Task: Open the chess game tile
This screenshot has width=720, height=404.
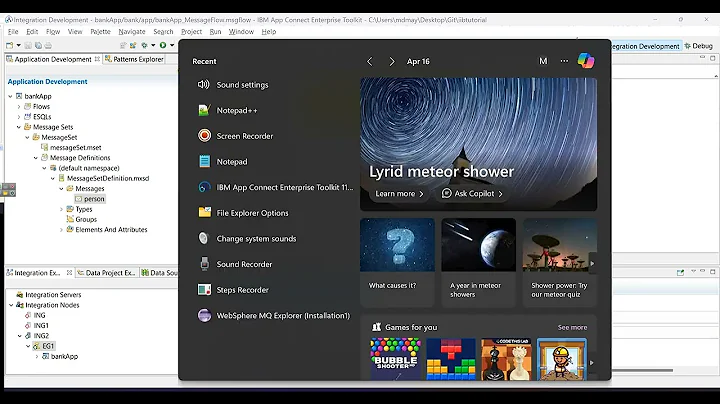Action: 506,359
